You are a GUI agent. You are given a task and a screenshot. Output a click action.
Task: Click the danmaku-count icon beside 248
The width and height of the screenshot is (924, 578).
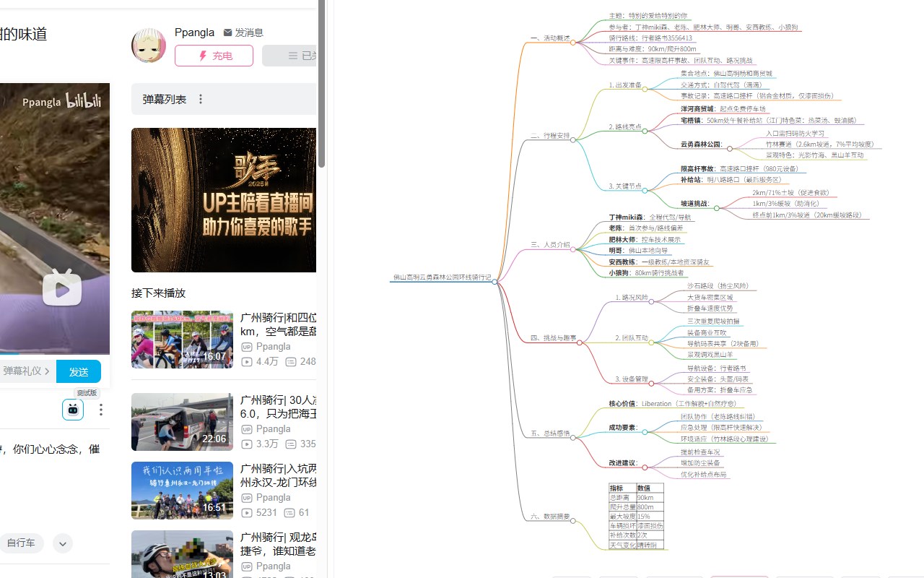(x=291, y=361)
